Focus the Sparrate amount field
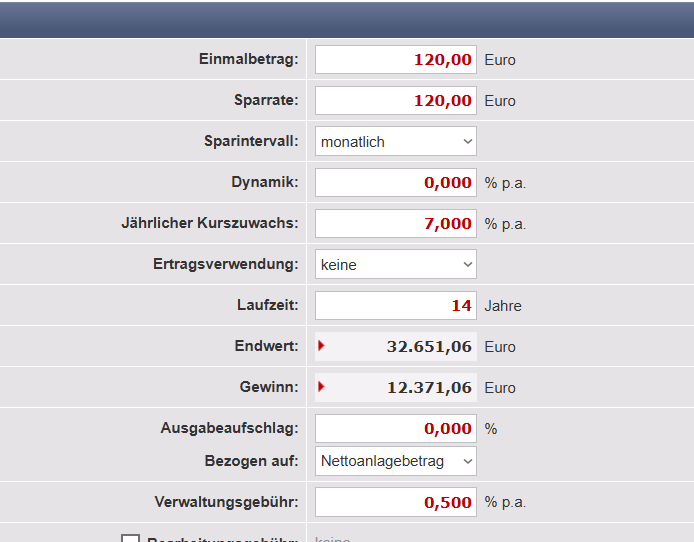Viewport: 694px width, 542px height. pyautogui.click(x=396, y=101)
